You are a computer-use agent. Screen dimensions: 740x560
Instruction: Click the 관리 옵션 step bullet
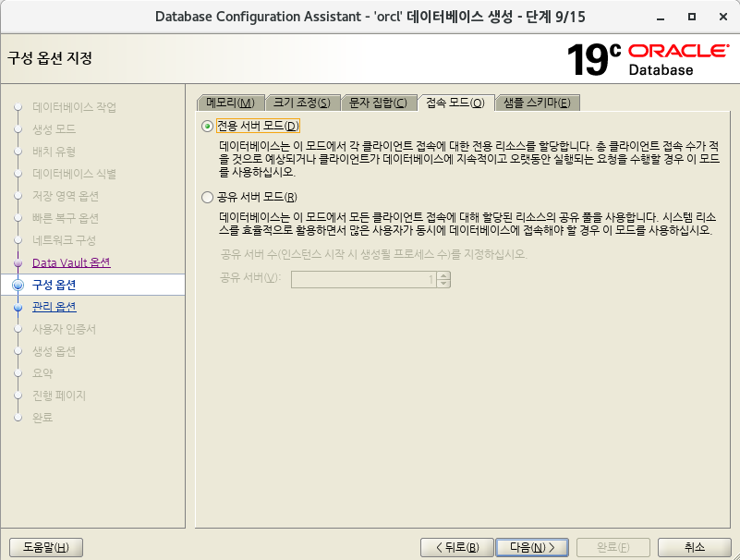(x=18, y=308)
